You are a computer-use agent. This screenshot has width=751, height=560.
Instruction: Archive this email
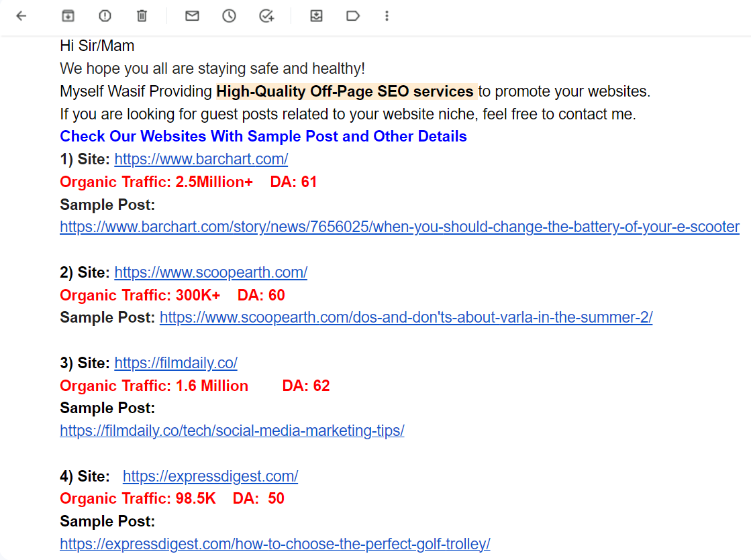(68, 16)
